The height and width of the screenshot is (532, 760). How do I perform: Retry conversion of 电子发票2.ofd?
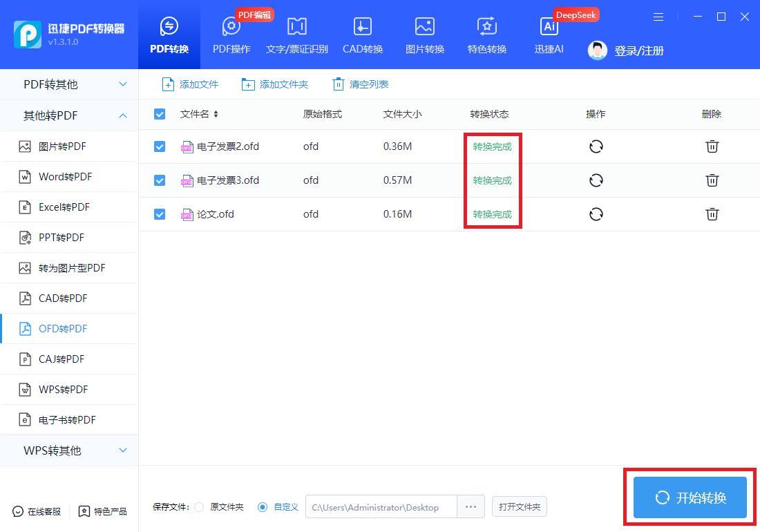point(596,146)
